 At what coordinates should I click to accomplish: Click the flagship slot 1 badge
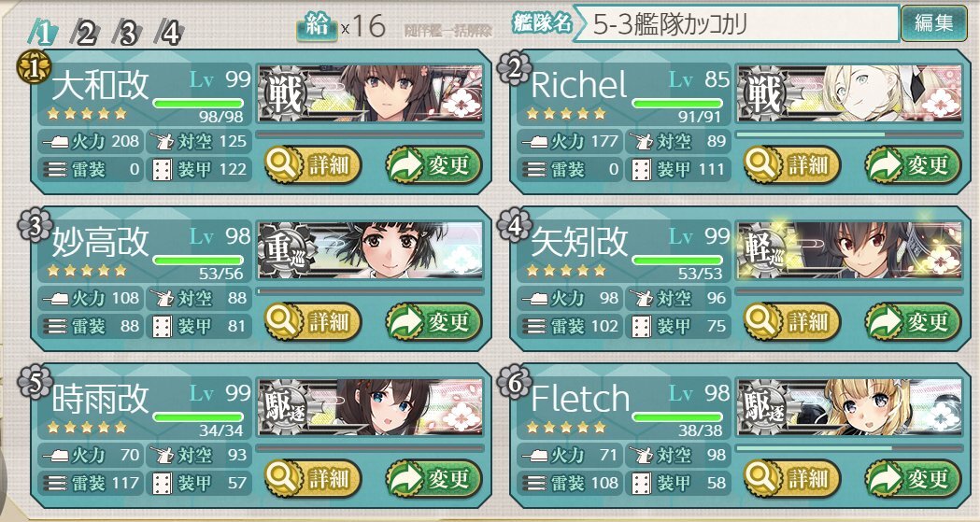33,67
